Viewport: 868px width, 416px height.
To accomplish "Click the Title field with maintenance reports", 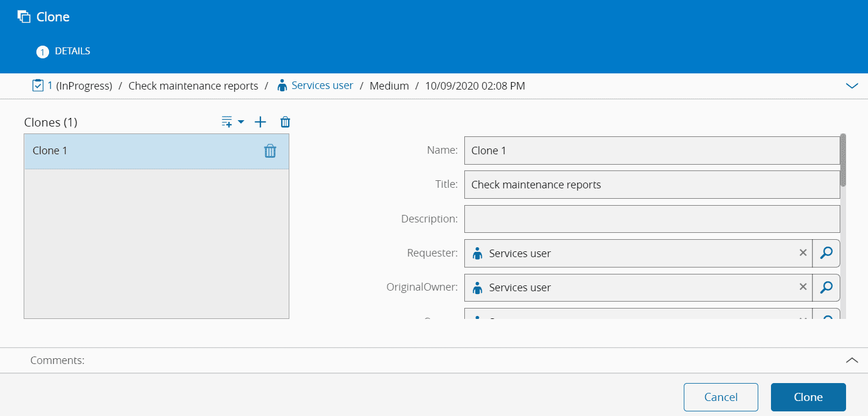I will click(651, 185).
